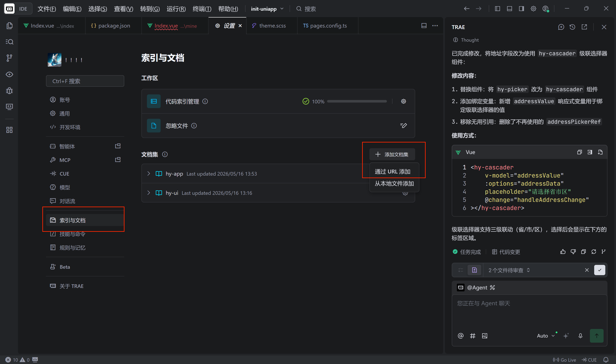Click the user avatar thumbnail
Viewport: 616px width, 364px height.
coord(55,60)
